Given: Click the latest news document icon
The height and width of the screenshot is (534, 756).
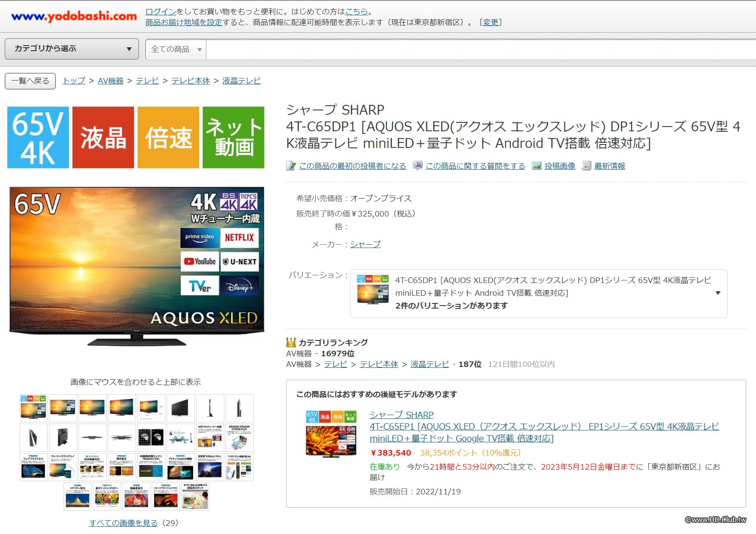Looking at the screenshot, I should (x=587, y=166).
